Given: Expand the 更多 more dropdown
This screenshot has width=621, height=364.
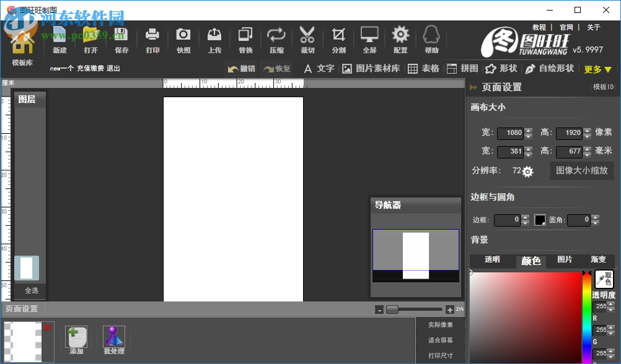Looking at the screenshot, I should pos(598,69).
